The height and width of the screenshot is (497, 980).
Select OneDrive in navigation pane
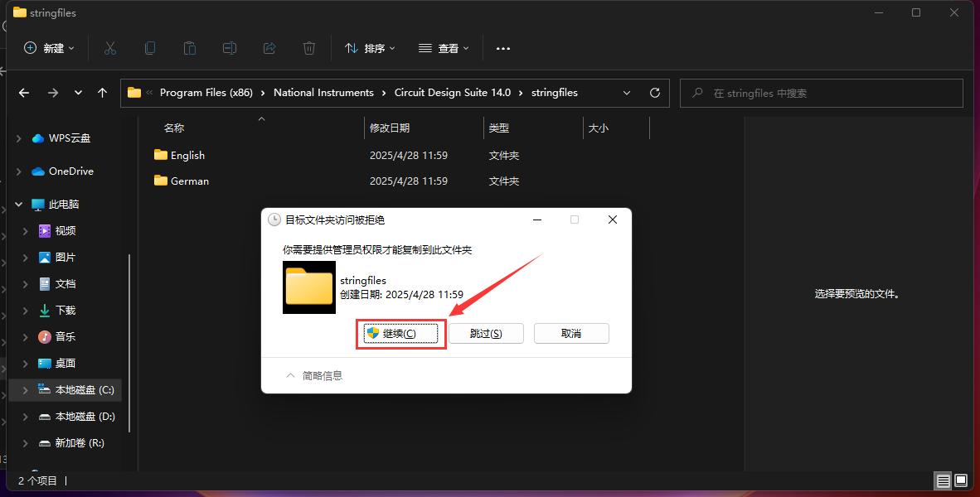tap(71, 171)
